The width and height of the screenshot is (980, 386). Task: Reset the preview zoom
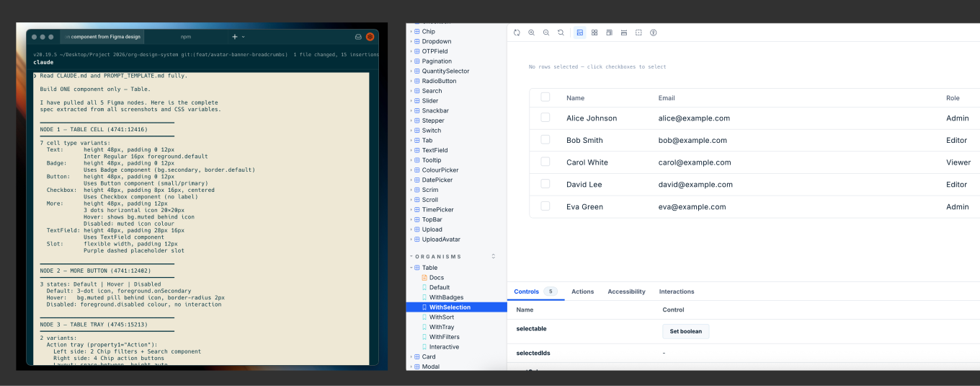coord(561,32)
